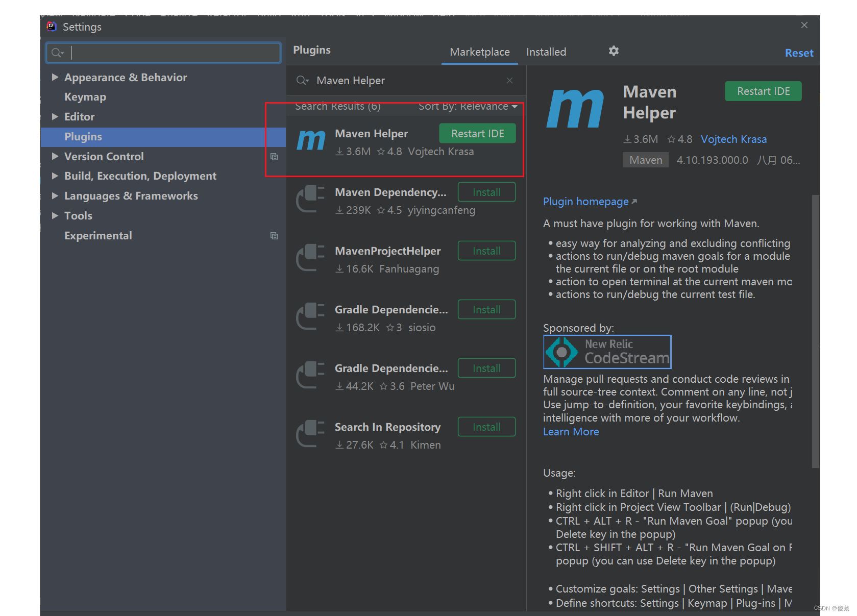
Task: Click the 'Sponsored by:' text
Action: [578, 328]
